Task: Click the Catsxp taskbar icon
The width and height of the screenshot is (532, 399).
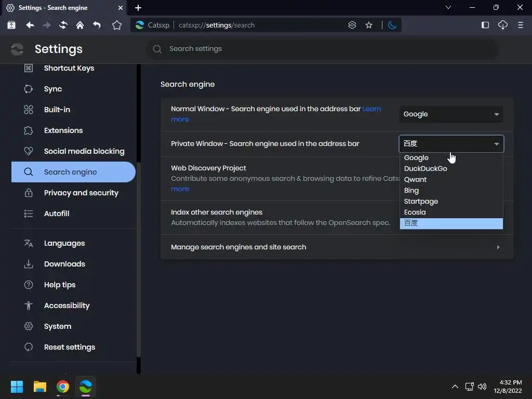Action: pyautogui.click(x=86, y=387)
